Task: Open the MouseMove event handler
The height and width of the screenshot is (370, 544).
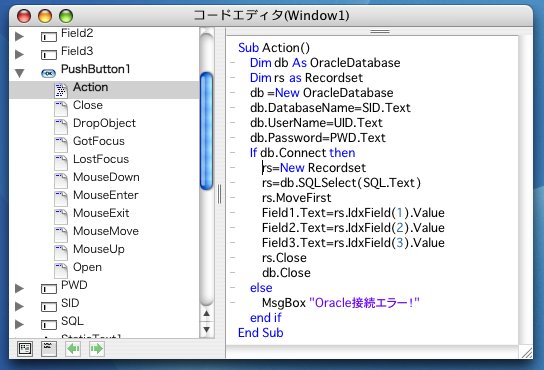Action: [106, 232]
